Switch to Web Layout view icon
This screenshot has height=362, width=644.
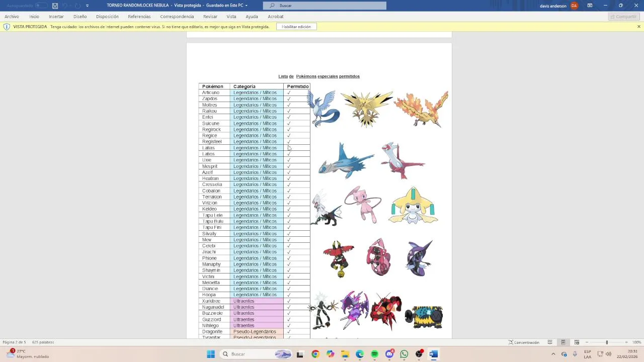point(577,342)
